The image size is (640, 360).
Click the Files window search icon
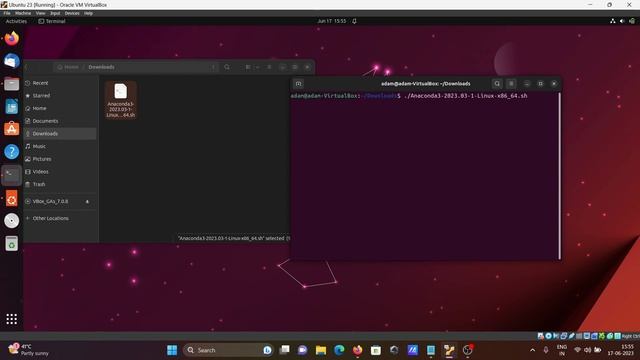pos(227,67)
